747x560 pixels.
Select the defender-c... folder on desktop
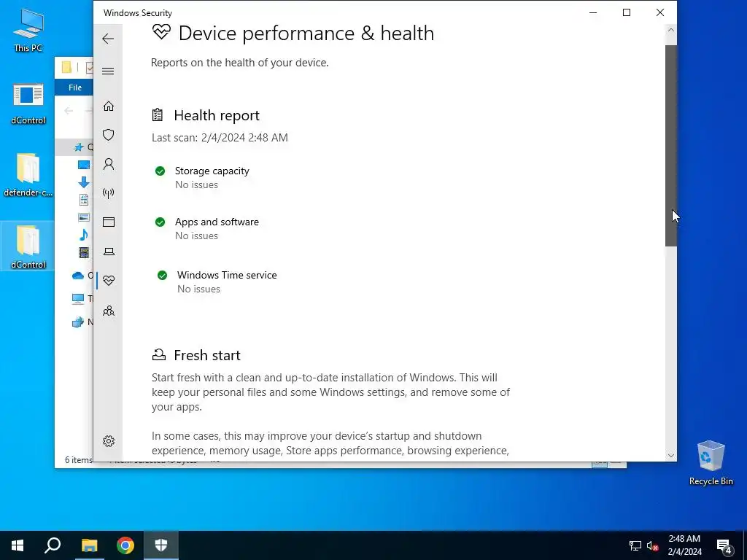pyautogui.click(x=28, y=175)
